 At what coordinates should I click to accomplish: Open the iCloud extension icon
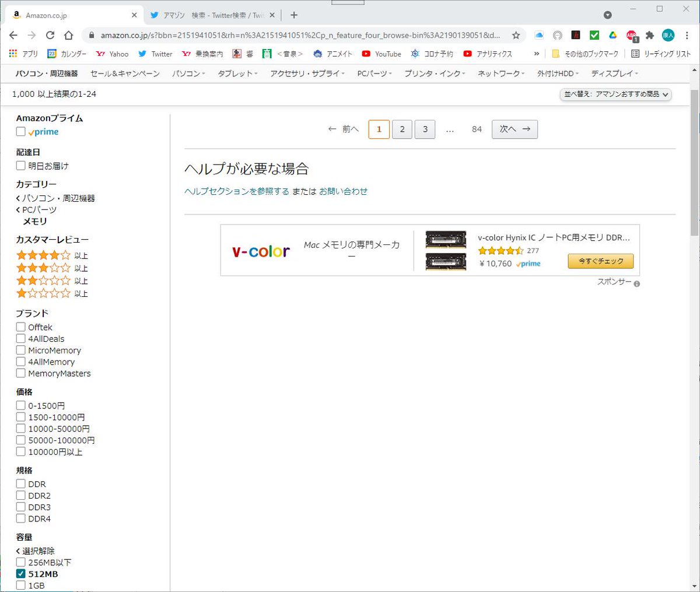click(x=539, y=35)
